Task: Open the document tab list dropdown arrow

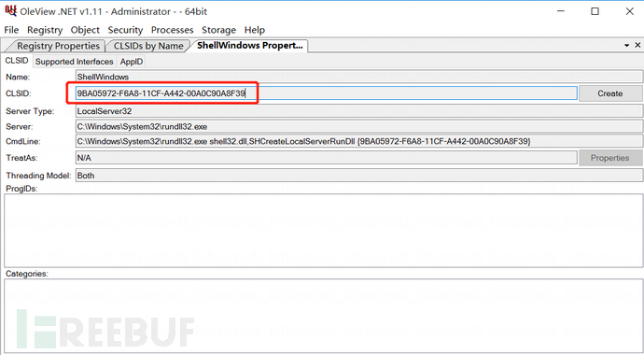Action: click(627, 45)
